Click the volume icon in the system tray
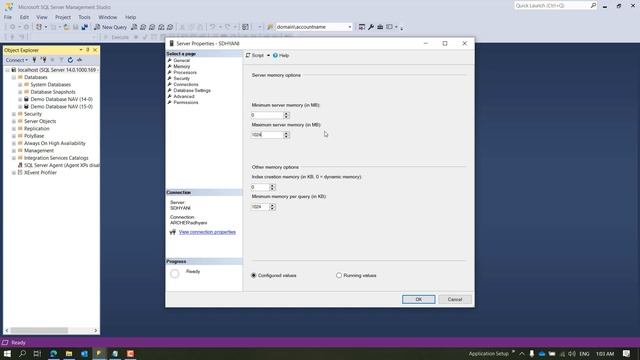This screenshot has height=360, width=640. 572,353
